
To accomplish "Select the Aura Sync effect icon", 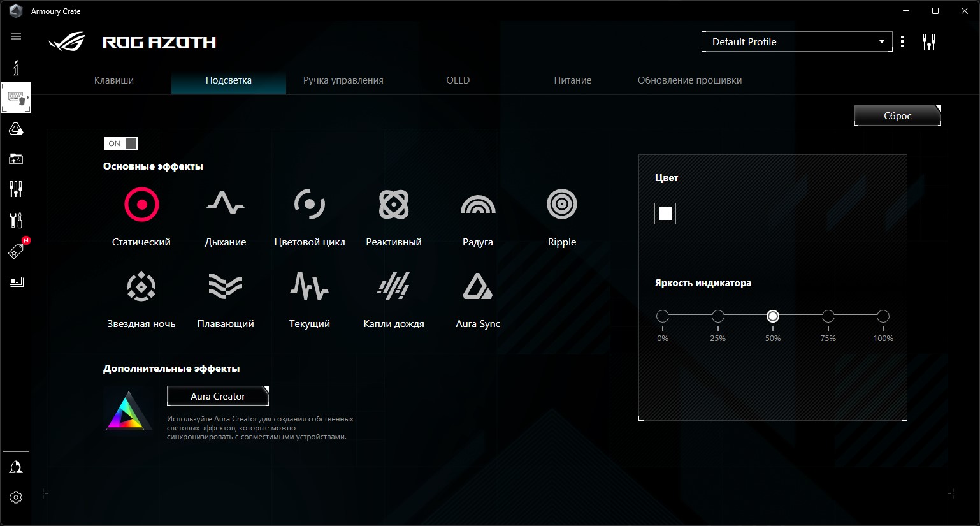I will click(x=478, y=286).
